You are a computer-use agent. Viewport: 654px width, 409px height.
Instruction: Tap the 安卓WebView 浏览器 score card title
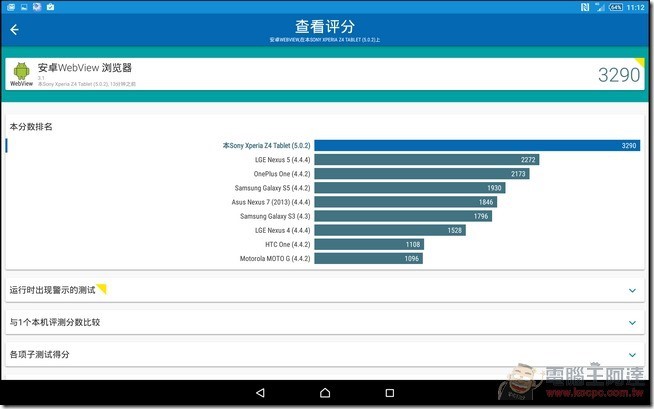click(x=85, y=68)
